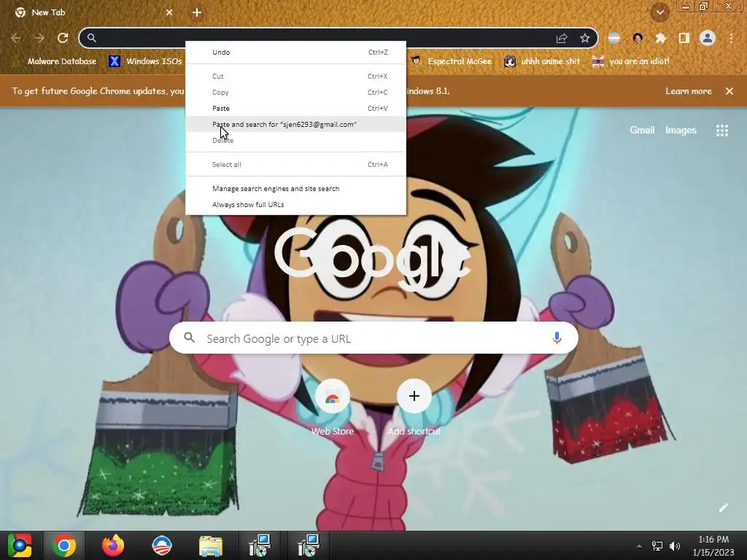Viewport: 747px width, 560px height.
Task: Open the Windows ISOs bookmark
Action: point(145,61)
